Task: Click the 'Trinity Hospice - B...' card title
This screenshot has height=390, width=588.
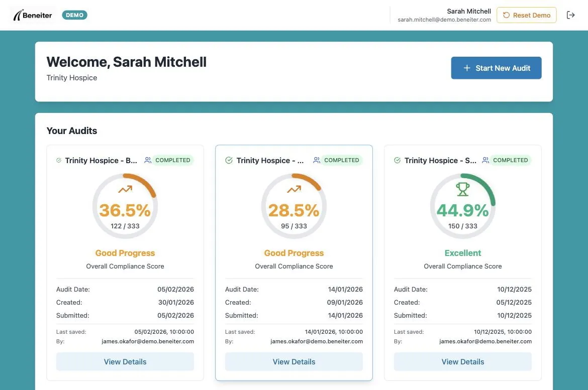Action: [x=101, y=160]
